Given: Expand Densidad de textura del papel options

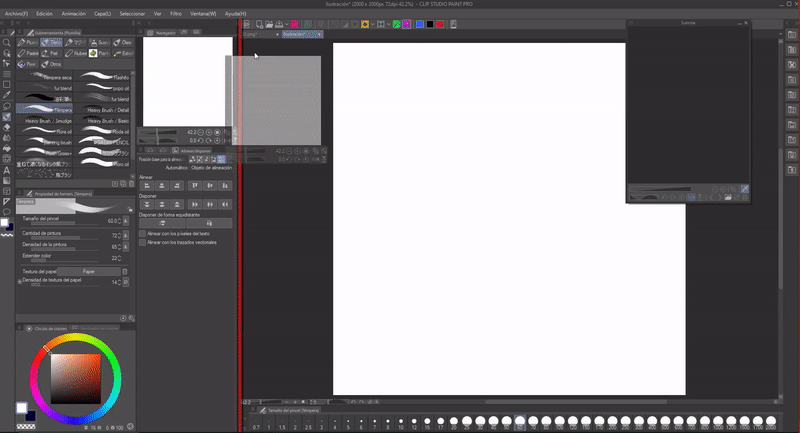Looking at the screenshot, I should point(20,282).
